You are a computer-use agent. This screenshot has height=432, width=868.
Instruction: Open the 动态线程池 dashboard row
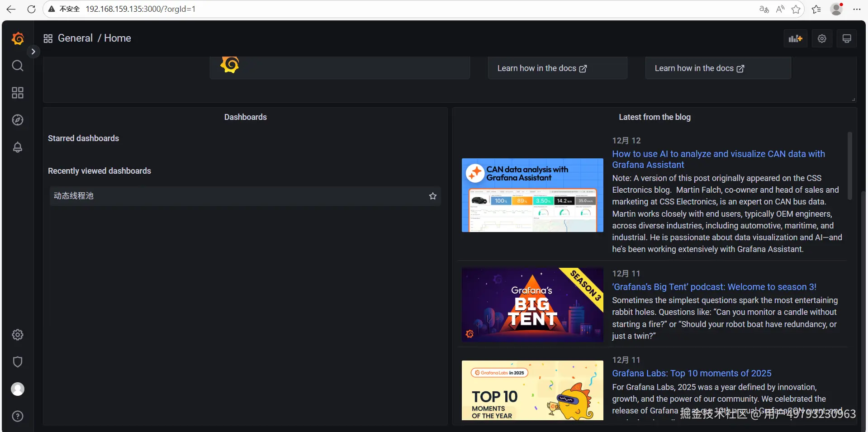pos(245,196)
